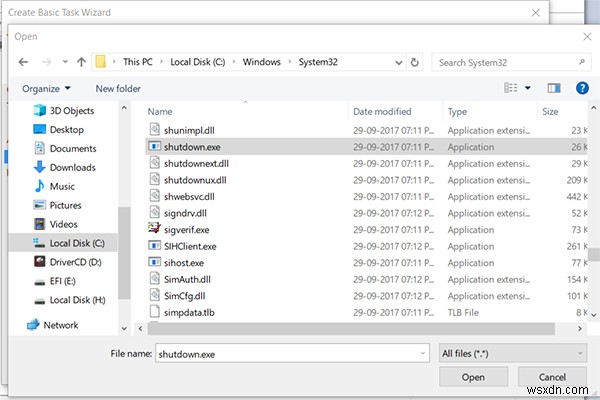Click the back navigation arrow

(21, 63)
